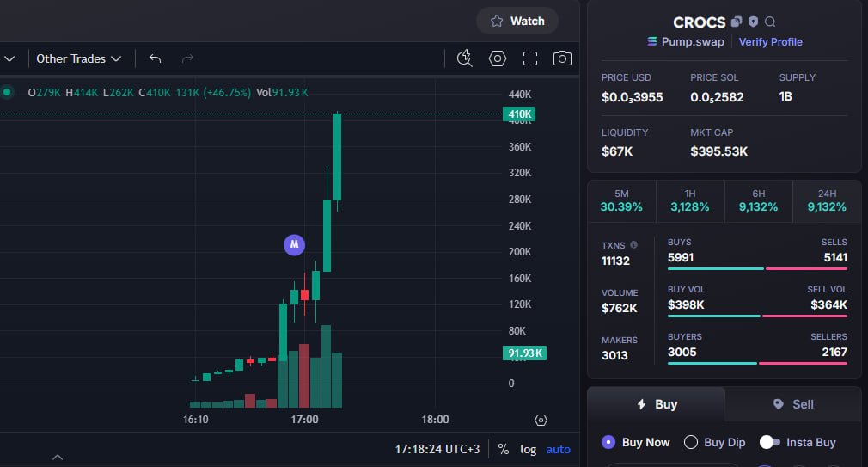Open the quick search lightning icon

click(464, 58)
